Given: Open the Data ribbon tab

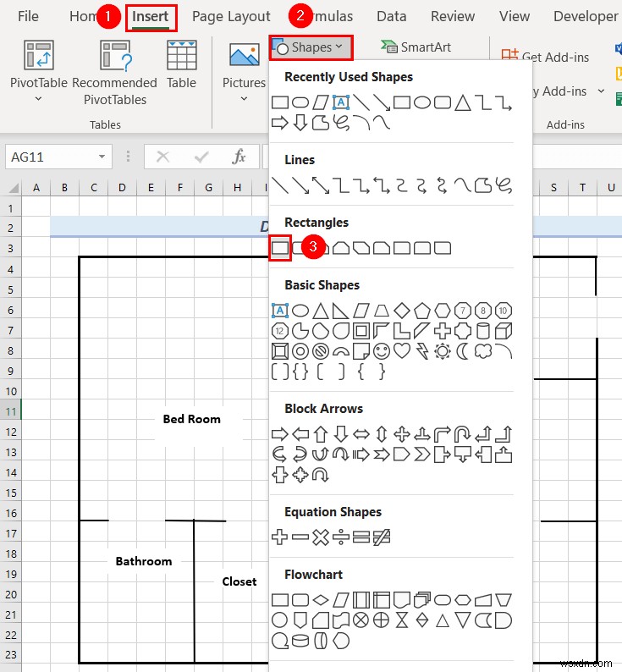Looking at the screenshot, I should [391, 16].
